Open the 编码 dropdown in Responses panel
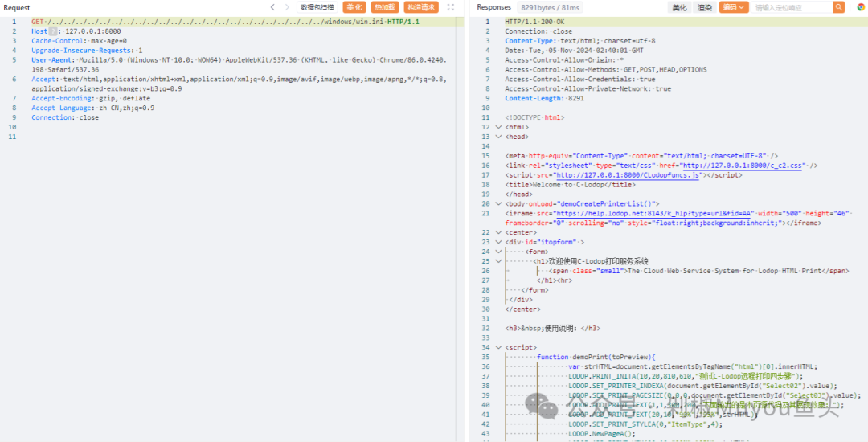The height and width of the screenshot is (442, 868). click(x=734, y=7)
